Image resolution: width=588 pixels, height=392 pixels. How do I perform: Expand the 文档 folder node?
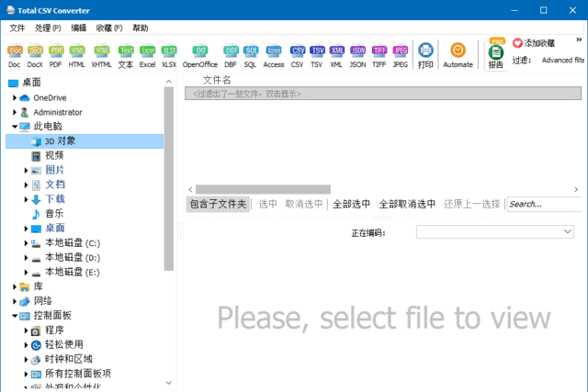pyautogui.click(x=26, y=185)
